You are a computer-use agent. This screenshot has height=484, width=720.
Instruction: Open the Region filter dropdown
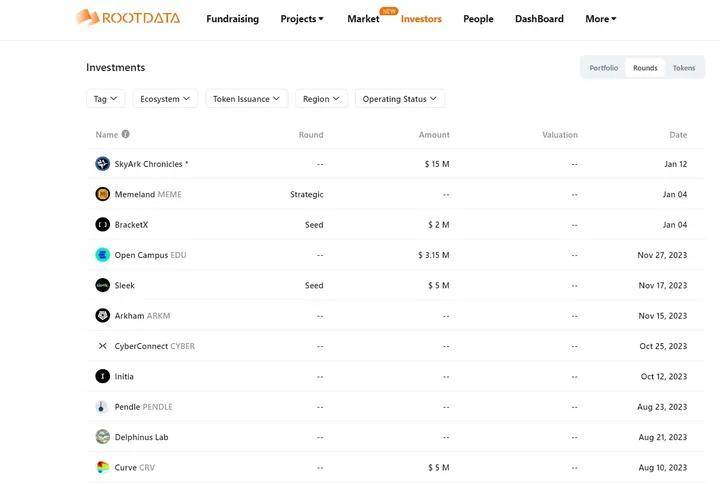(x=321, y=99)
